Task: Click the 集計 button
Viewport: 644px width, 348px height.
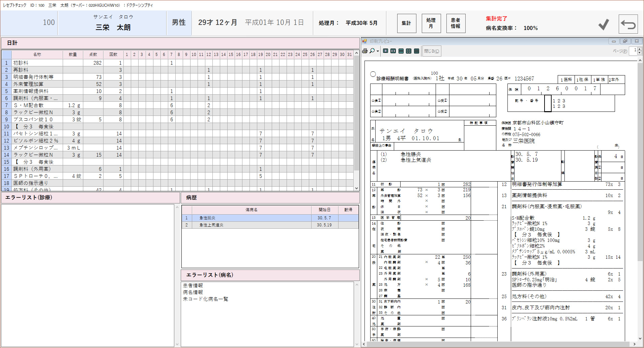Action: click(406, 23)
